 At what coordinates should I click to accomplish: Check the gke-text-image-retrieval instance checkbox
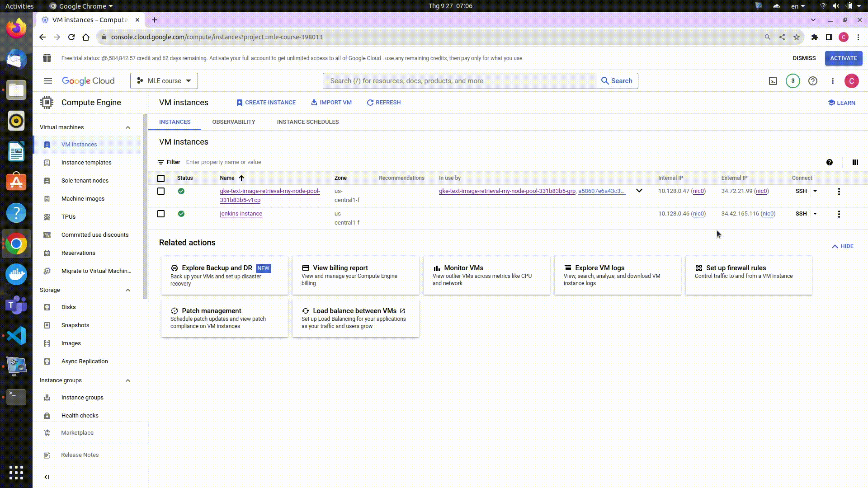point(161,191)
